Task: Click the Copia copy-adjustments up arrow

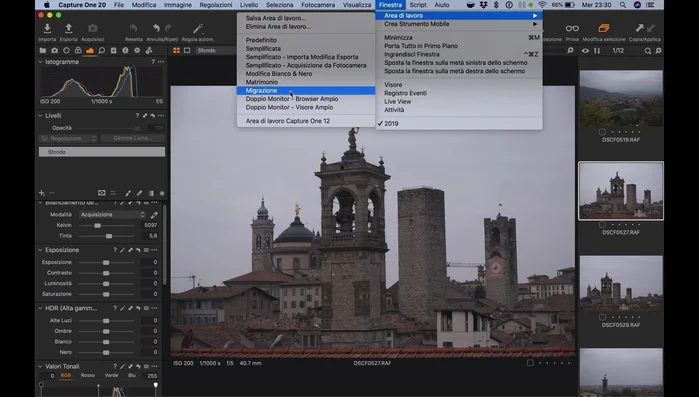Action: pos(639,28)
